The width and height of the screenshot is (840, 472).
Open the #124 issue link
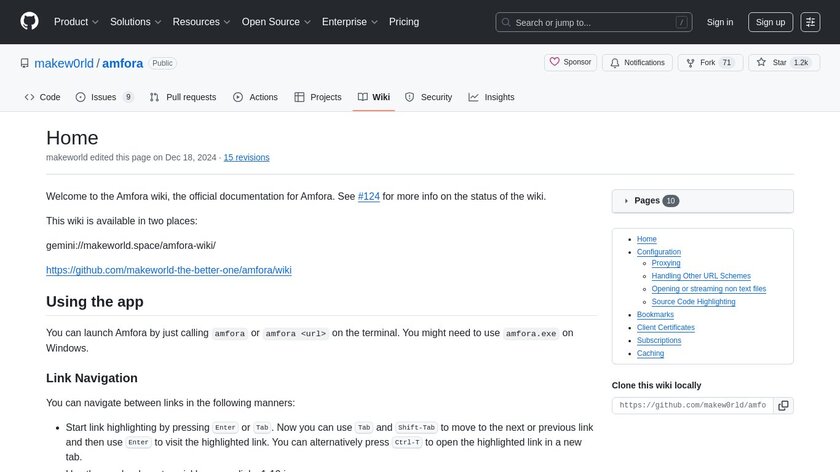click(x=368, y=196)
